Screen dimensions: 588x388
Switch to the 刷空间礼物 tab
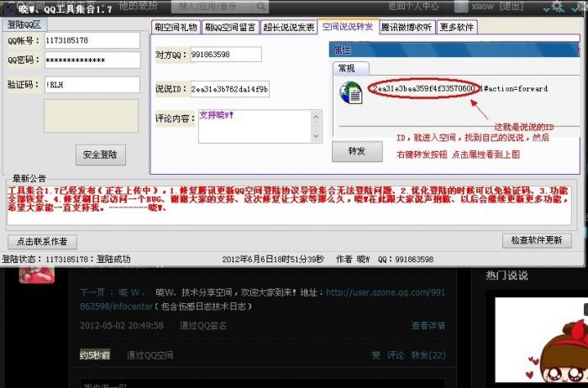(x=176, y=27)
